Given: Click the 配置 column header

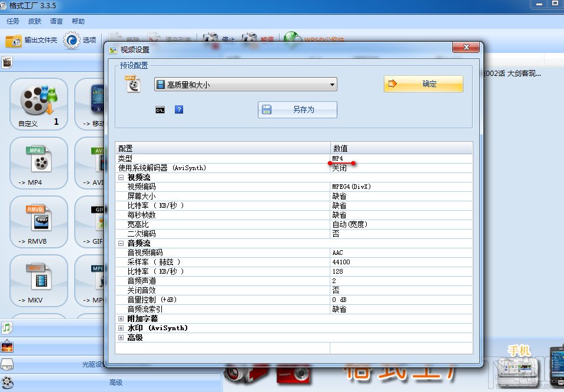Looking at the screenshot, I should click(223, 148).
